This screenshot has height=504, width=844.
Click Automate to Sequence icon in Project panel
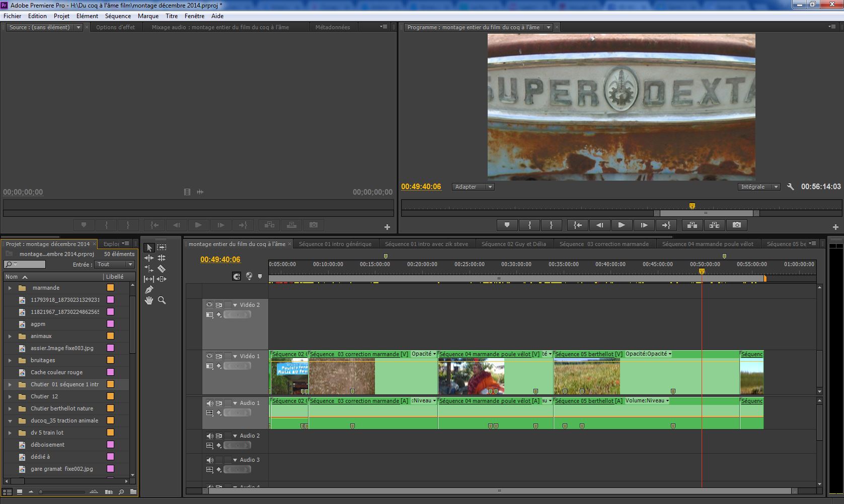tap(108, 492)
